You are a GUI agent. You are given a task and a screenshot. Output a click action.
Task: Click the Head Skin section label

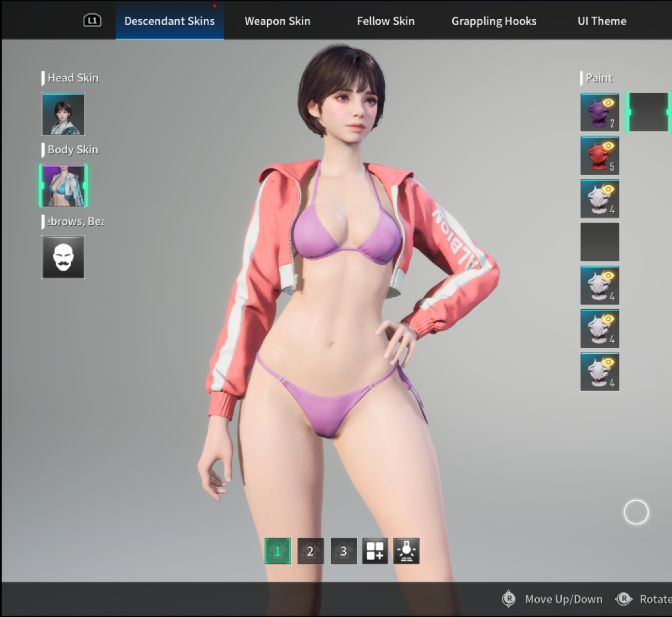pos(73,78)
